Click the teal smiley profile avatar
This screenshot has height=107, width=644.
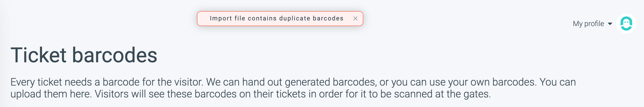(x=626, y=24)
